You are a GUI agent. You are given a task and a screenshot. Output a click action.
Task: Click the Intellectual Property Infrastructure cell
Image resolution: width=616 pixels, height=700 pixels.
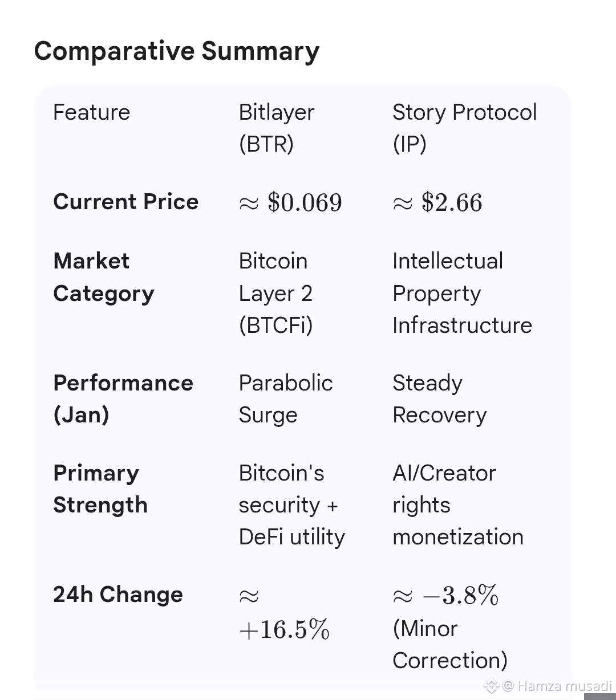pyautogui.click(x=462, y=293)
